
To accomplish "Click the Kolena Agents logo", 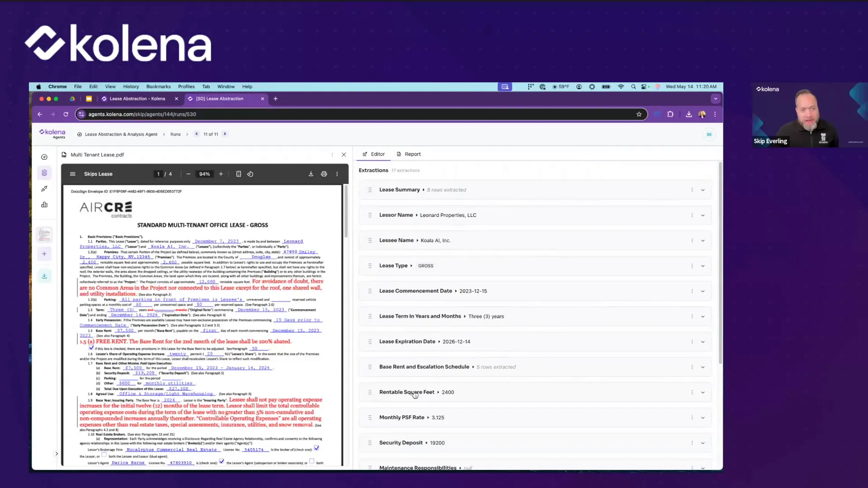I will point(52,134).
